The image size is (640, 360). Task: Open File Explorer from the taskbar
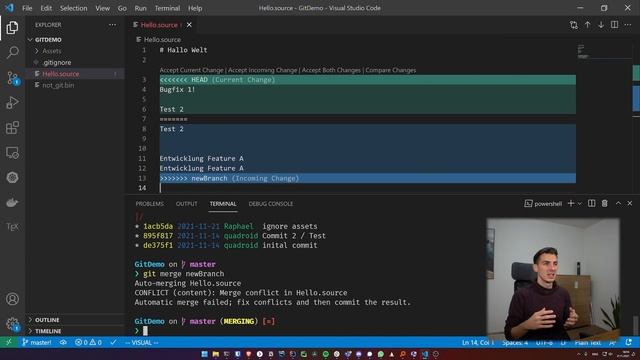tap(216, 354)
